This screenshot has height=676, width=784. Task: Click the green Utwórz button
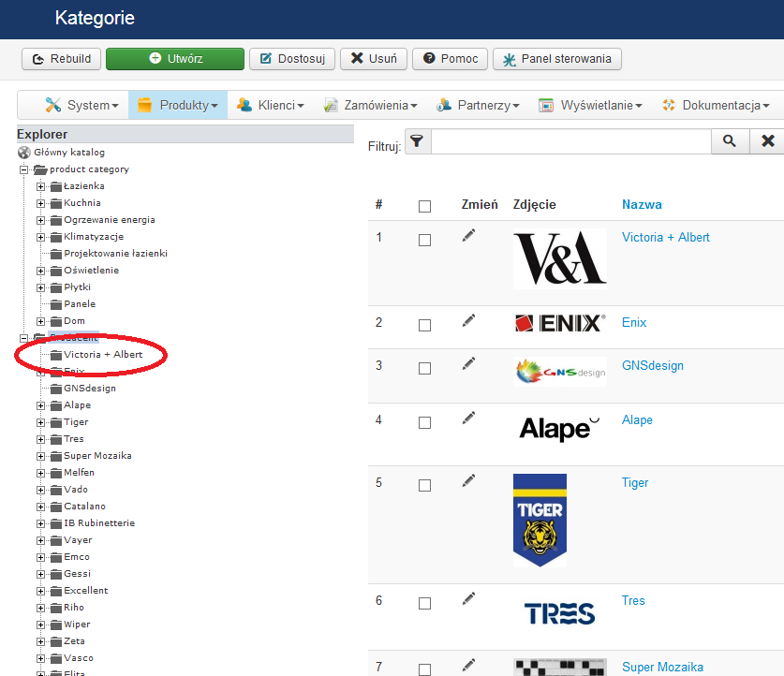[175, 59]
